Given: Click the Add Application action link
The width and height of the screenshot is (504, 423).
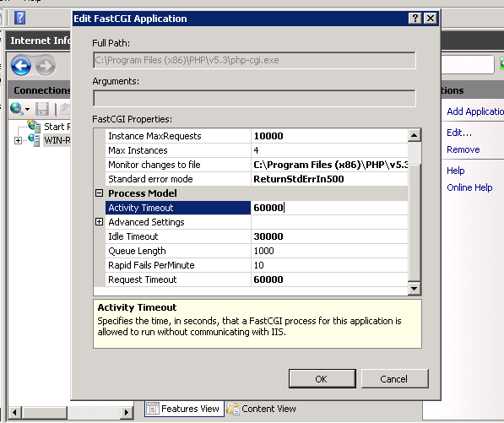Looking at the screenshot, I should [475, 111].
